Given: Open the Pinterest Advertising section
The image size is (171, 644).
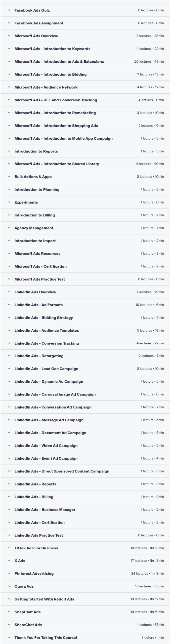Looking at the screenshot, I should pos(85,574).
